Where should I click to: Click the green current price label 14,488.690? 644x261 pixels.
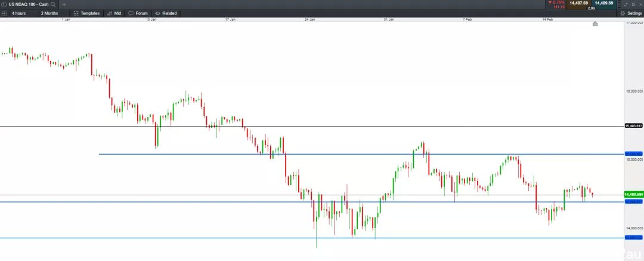633,195
